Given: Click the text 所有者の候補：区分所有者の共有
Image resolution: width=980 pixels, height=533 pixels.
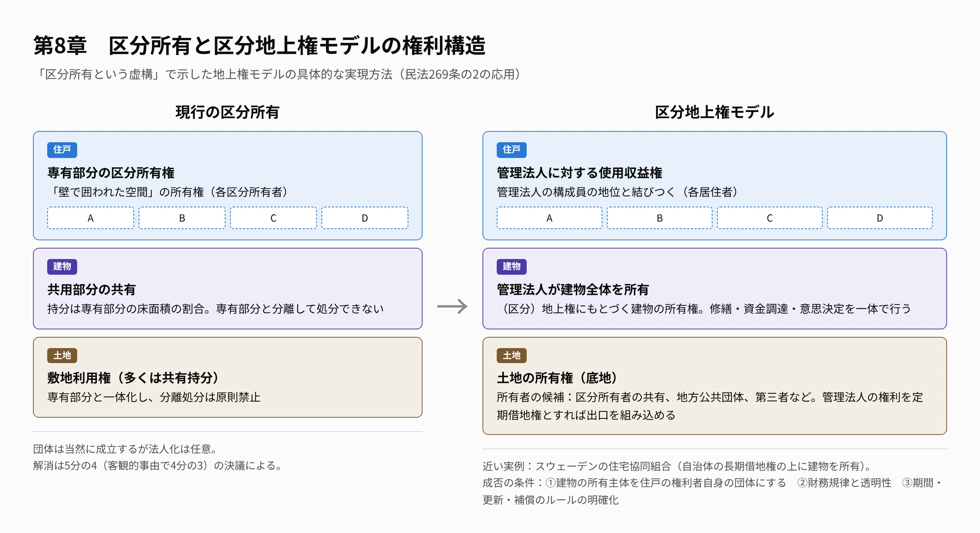Looking at the screenshot, I should tap(581, 397).
